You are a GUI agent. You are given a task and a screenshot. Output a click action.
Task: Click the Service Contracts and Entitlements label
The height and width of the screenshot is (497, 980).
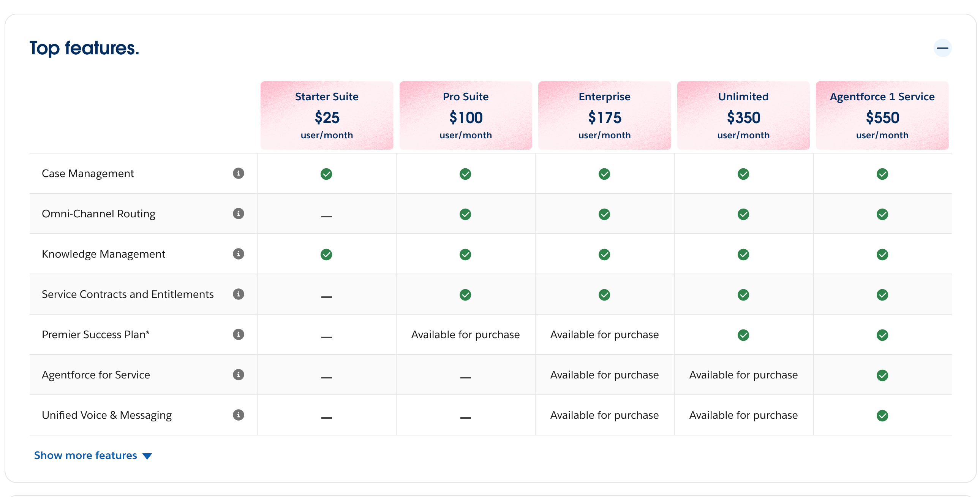point(128,294)
